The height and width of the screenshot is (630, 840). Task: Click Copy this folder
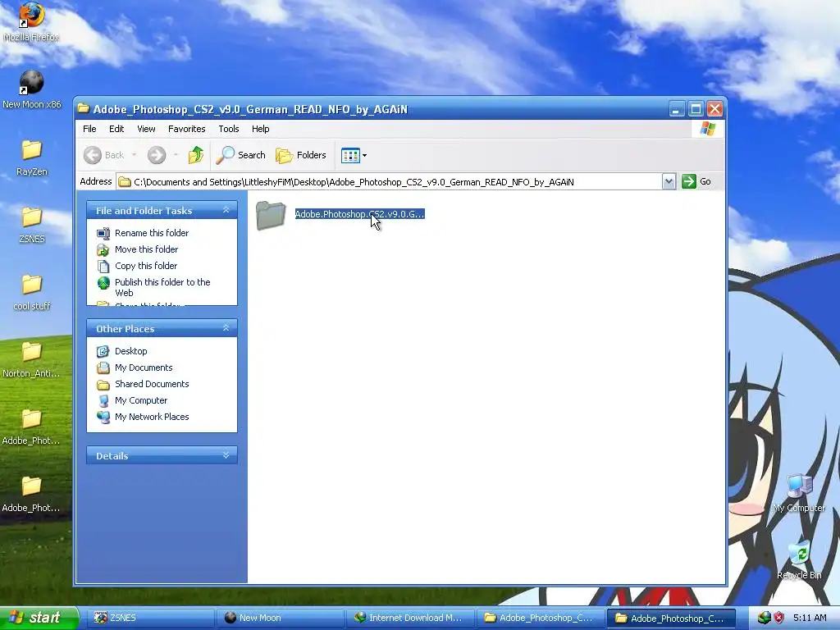(x=146, y=266)
